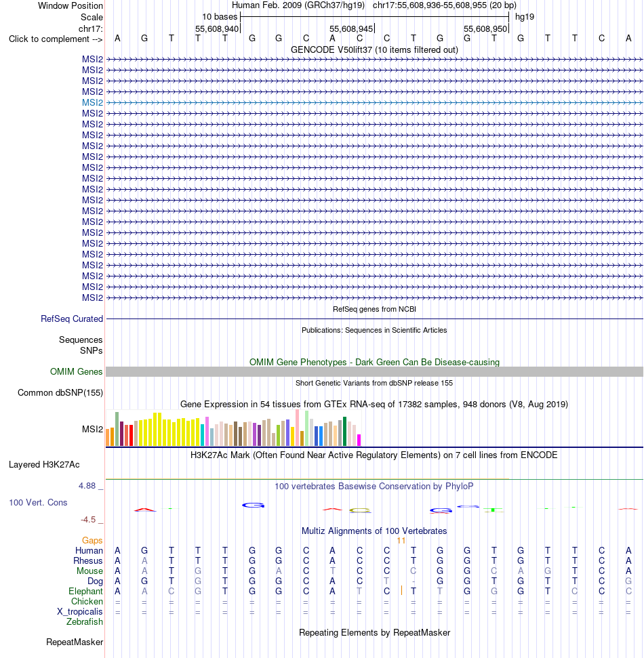Click the 'OMIM Genes' track label
This screenshot has height=658, width=644.
(77, 372)
